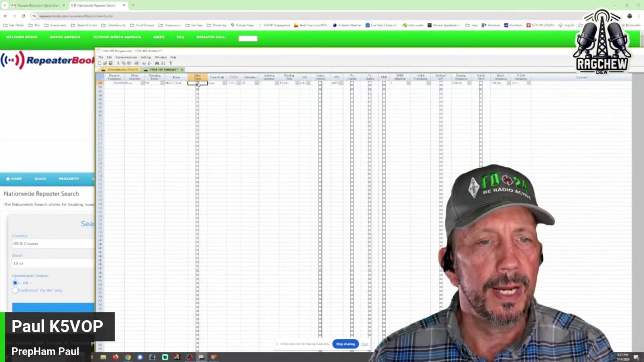Viewport: 644px width, 362px height.
Task: Open the Settings menu in the programmer
Action: coord(146,57)
